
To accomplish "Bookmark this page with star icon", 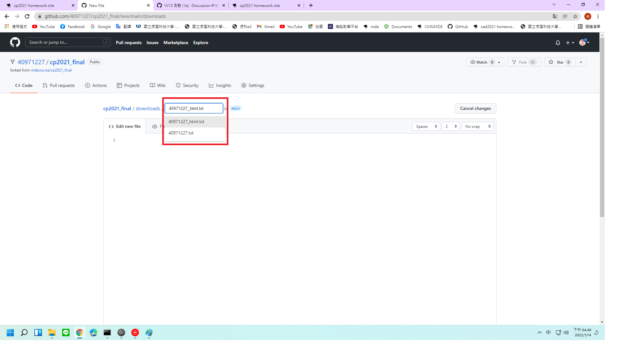I will (x=575, y=16).
